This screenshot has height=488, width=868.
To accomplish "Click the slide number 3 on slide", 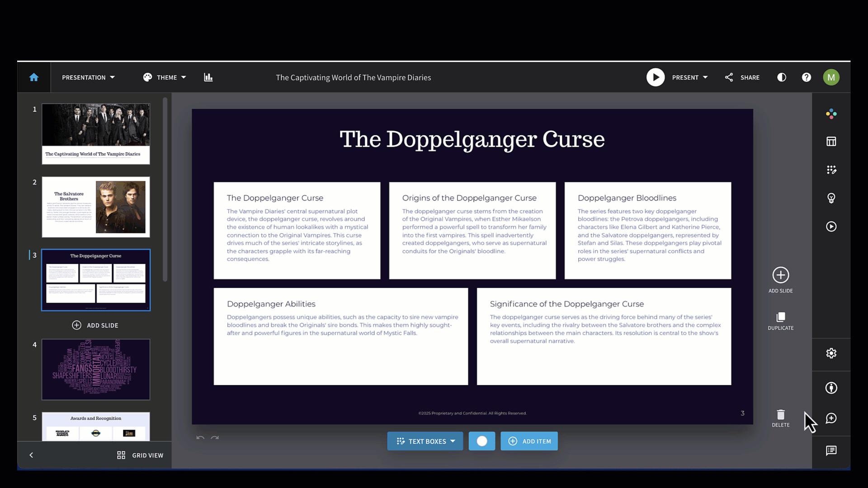I will point(742,413).
